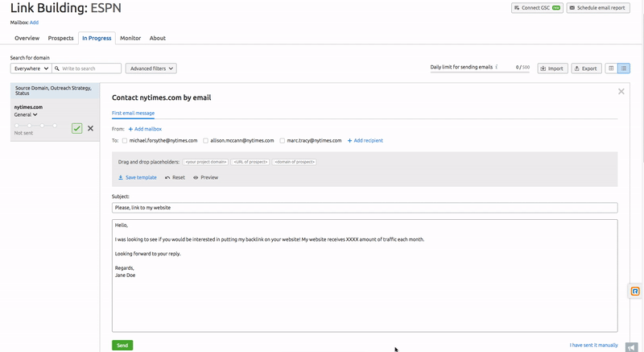Click Connect GSC button

click(537, 8)
